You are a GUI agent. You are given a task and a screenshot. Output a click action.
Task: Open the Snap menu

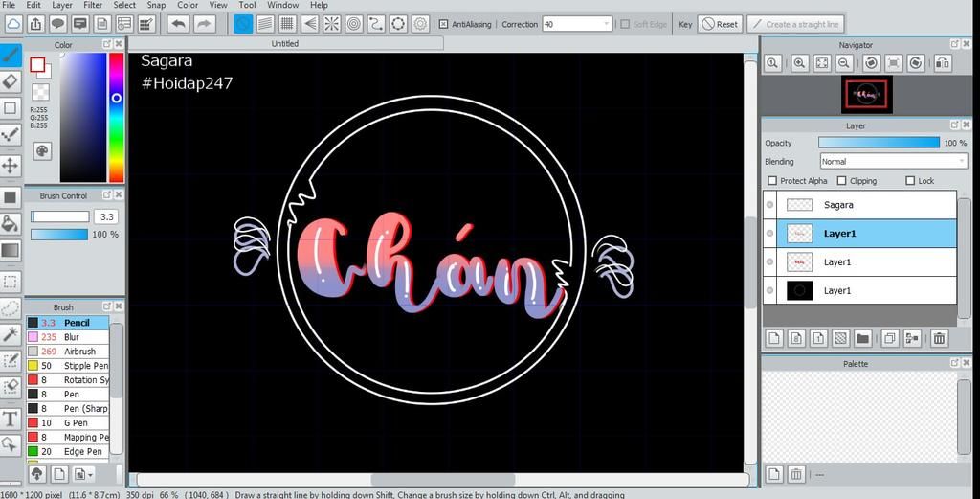pos(156,5)
